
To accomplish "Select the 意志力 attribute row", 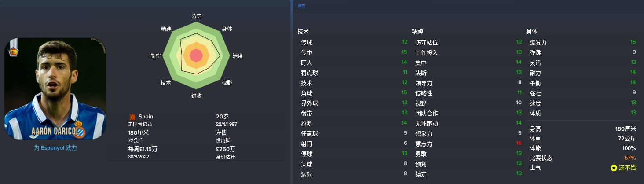I will 468,144.
